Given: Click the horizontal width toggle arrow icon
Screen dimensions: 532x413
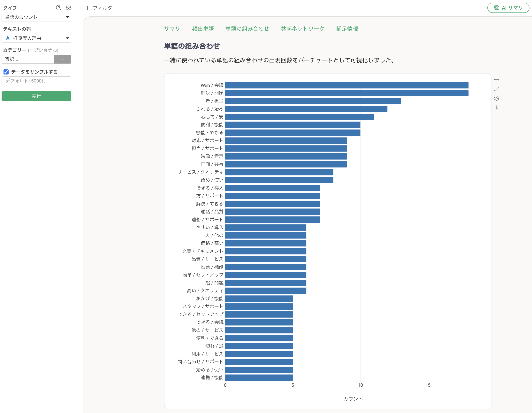Looking at the screenshot, I should point(497,80).
